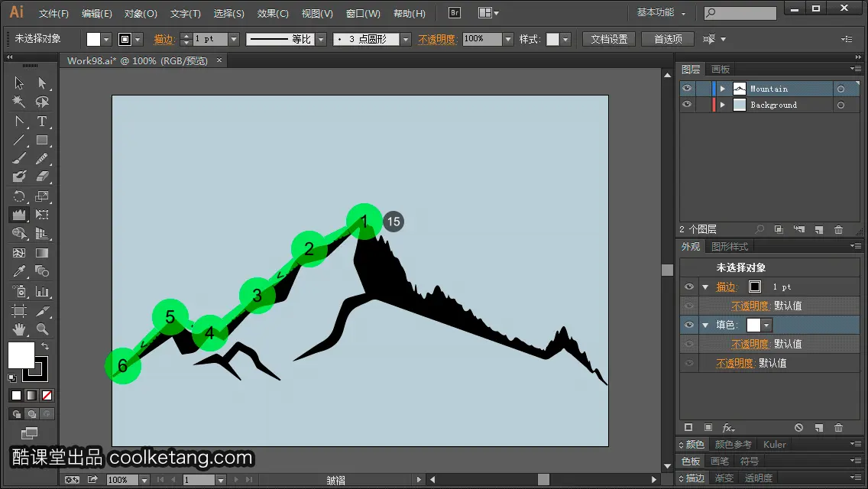
Task: Hide the Mountain layer
Action: click(687, 89)
